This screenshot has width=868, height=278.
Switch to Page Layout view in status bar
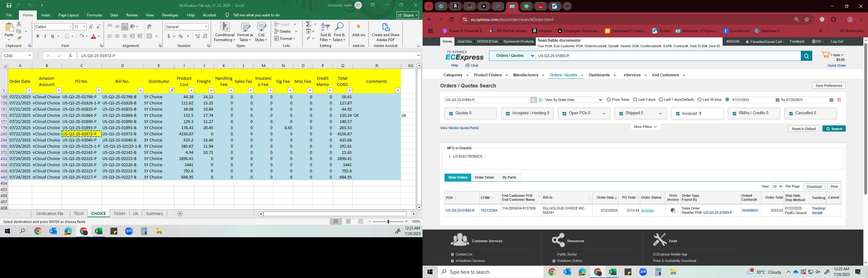coord(348,221)
